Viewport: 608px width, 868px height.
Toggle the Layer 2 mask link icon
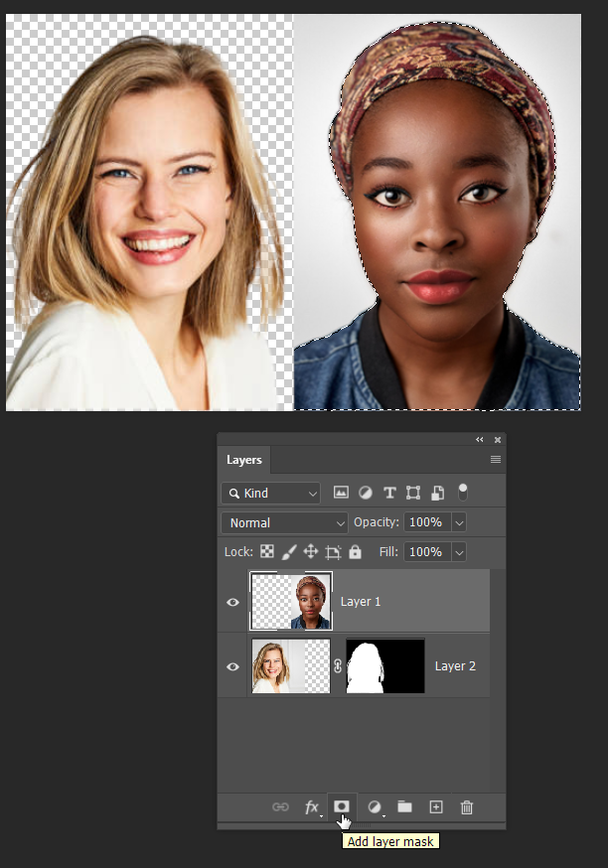tap(338, 666)
